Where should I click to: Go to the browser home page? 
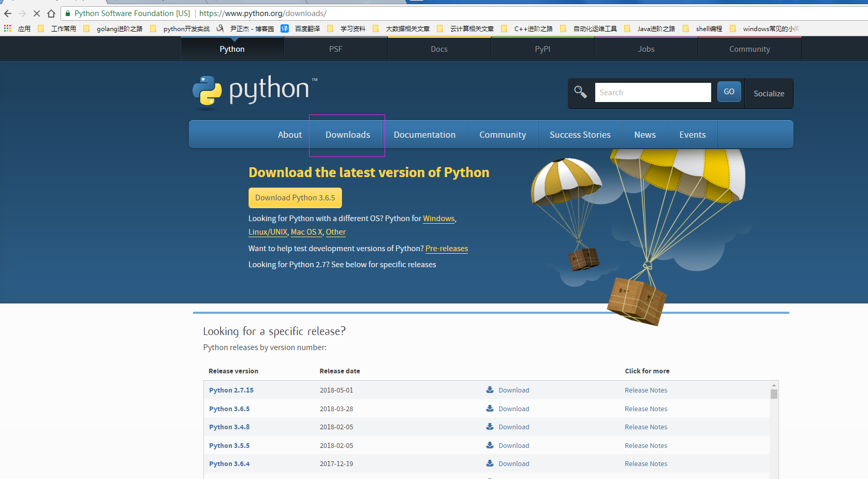coord(51,13)
